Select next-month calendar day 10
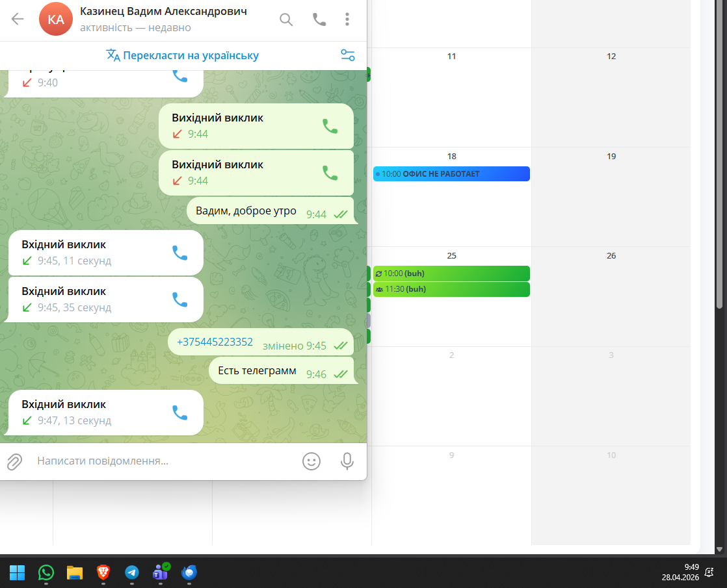 [x=611, y=455]
